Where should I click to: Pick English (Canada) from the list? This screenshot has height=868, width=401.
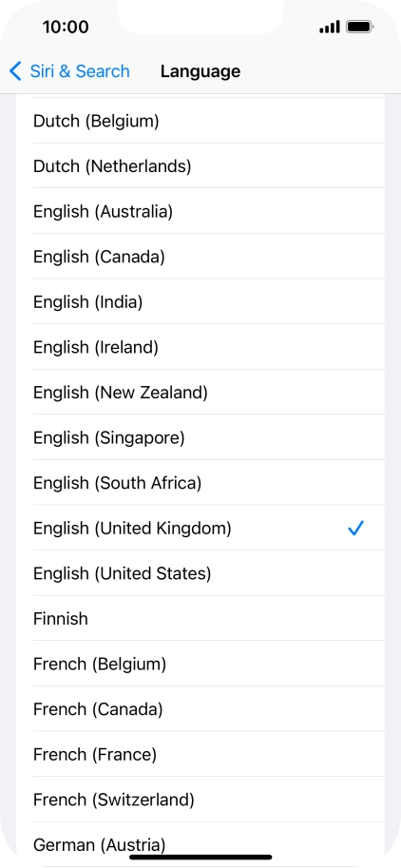pos(200,257)
